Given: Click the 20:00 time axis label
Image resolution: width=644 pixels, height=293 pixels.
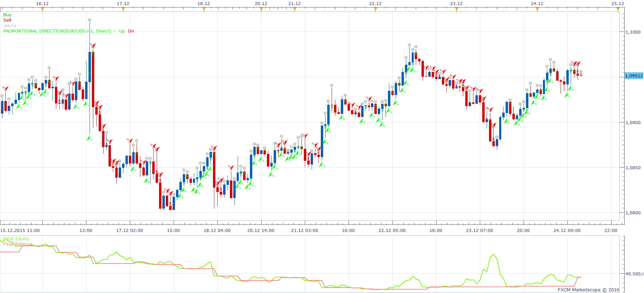Looking at the screenshot, I should [523, 231].
